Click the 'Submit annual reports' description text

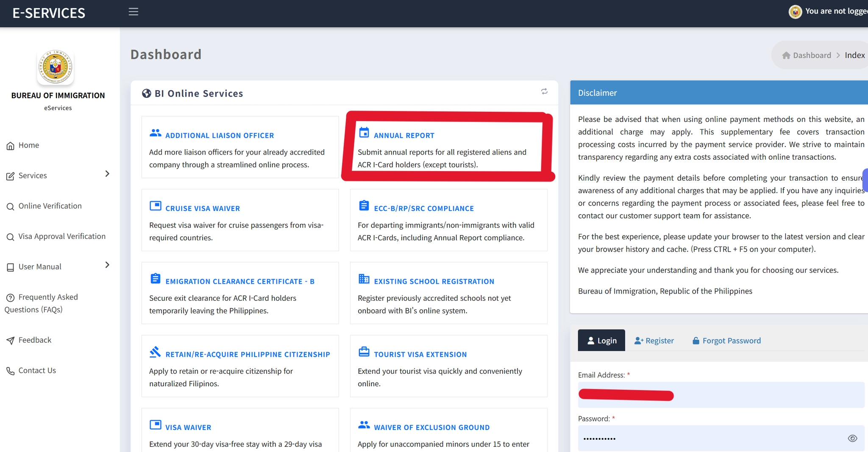coord(442,158)
